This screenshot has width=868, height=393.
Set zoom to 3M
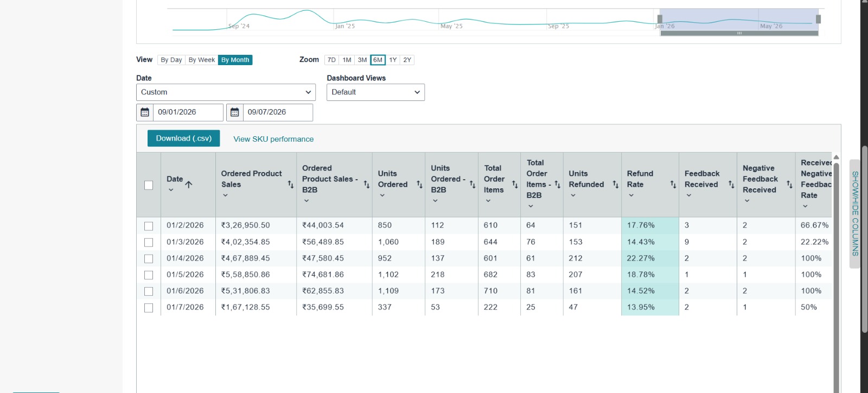[x=362, y=60]
